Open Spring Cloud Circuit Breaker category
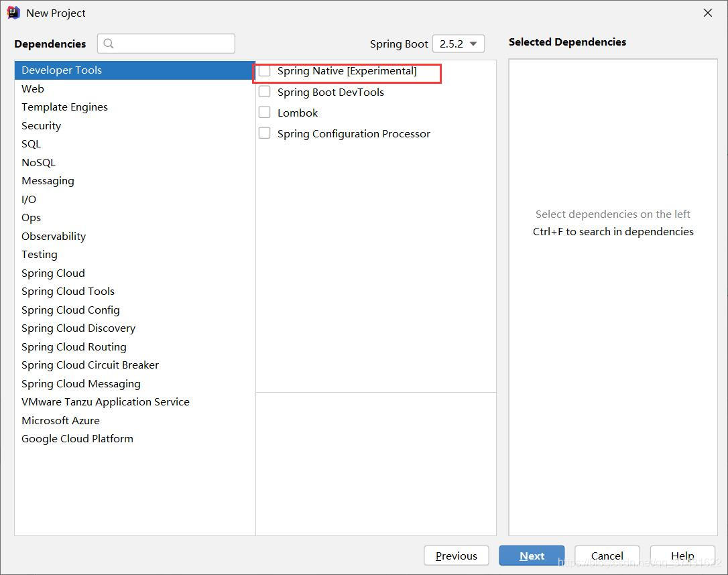Image resolution: width=728 pixels, height=575 pixels. [135, 365]
